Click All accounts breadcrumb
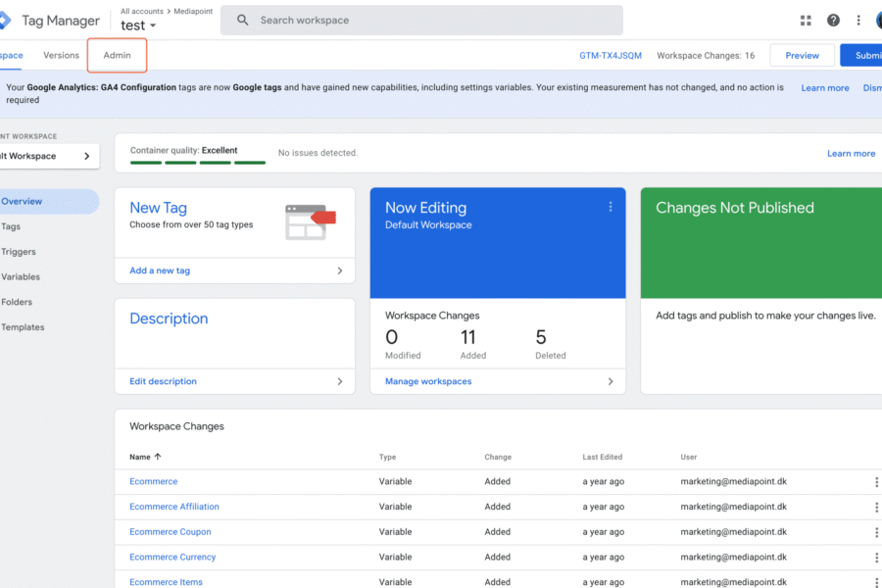 pos(142,11)
